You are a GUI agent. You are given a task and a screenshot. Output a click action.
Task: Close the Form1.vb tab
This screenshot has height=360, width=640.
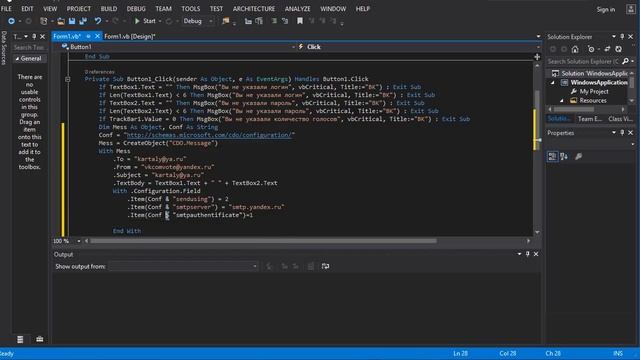(97, 36)
